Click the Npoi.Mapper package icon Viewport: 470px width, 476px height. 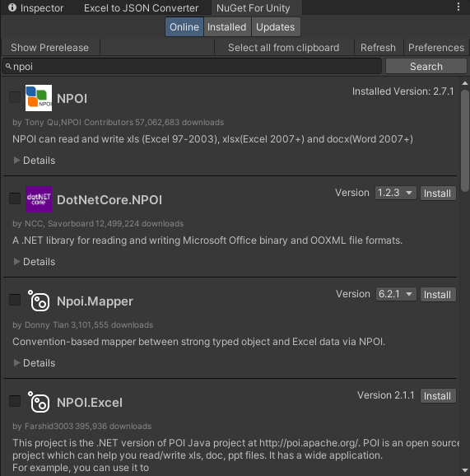(x=39, y=301)
